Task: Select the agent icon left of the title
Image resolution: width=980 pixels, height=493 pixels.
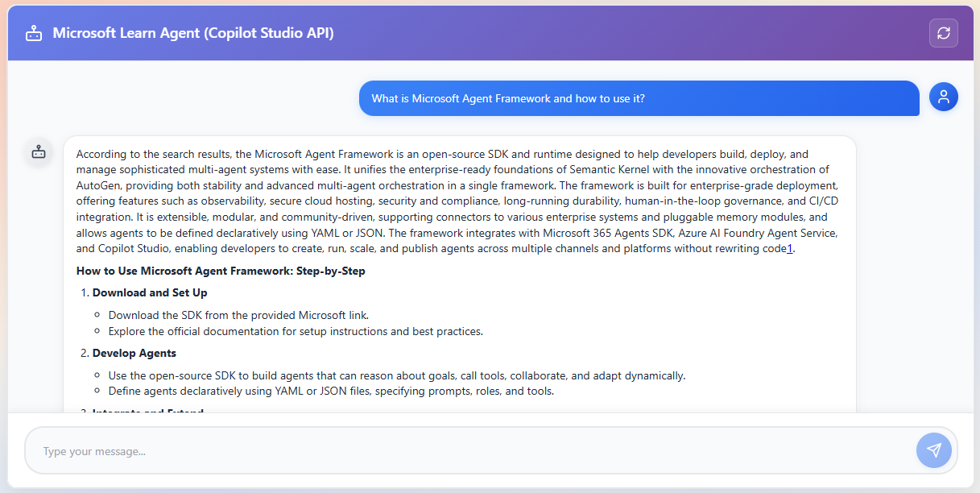Action: coord(34,33)
